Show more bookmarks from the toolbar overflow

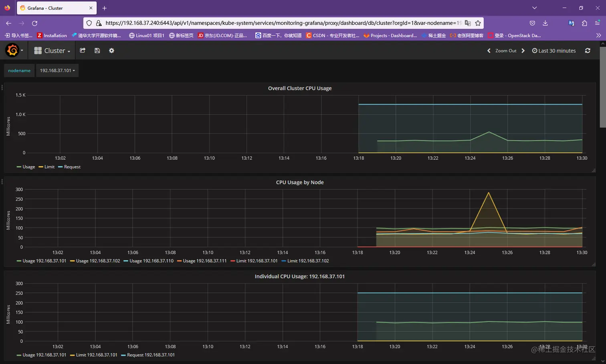(x=598, y=35)
